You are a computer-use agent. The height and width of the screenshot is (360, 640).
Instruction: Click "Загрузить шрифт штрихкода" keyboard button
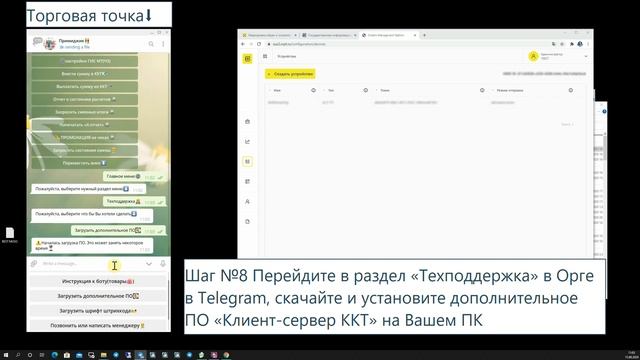point(98,311)
